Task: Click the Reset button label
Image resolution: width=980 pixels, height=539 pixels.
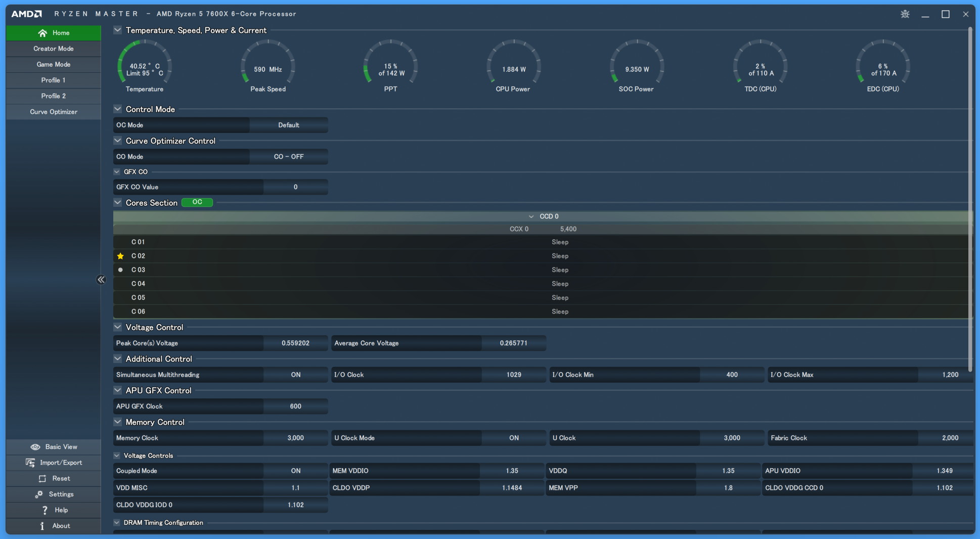Action: coord(61,478)
